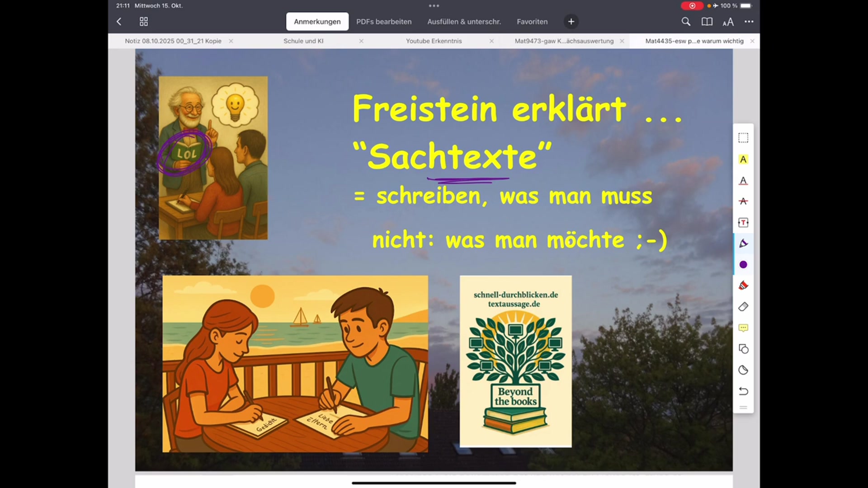Open the shapes annotation tool

tap(743, 348)
